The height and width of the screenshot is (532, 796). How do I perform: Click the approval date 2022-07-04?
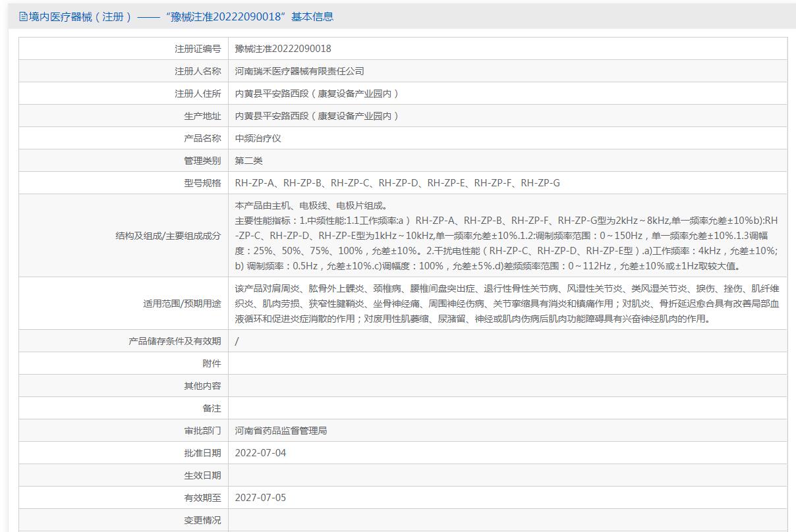[260, 453]
